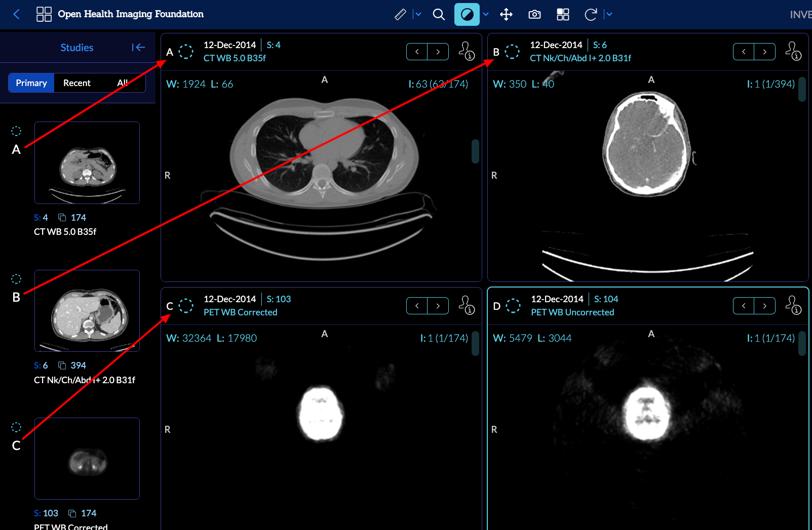Screen dimensions: 812x530
Task: Click image index I: 1 (1/394)
Action: click(x=770, y=84)
